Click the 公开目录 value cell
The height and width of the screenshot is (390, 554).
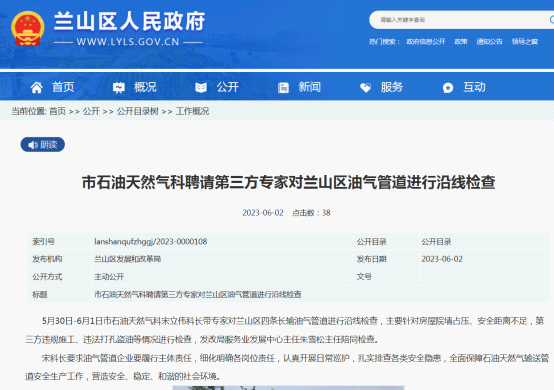point(436,242)
